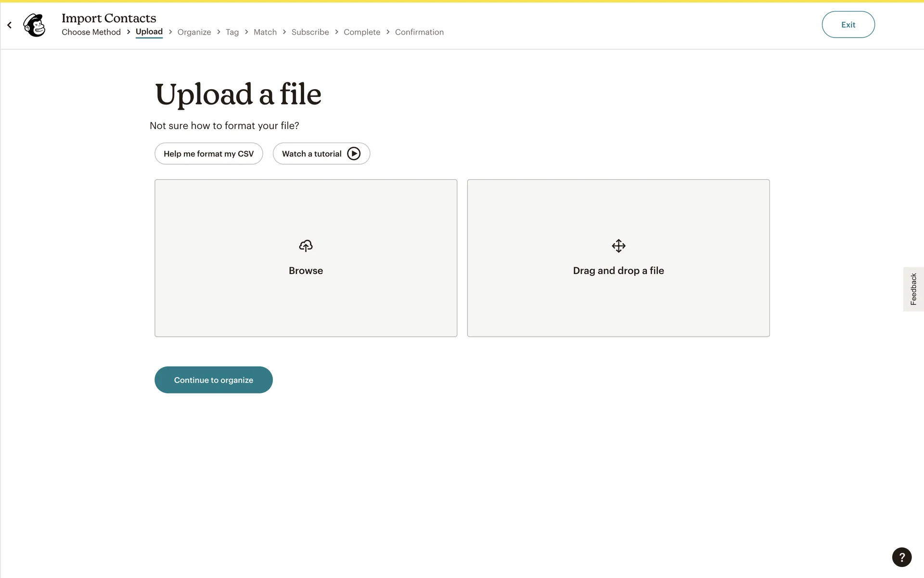Image resolution: width=924 pixels, height=578 pixels.
Task: Click Watch a tutorial button
Action: click(321, 154)
